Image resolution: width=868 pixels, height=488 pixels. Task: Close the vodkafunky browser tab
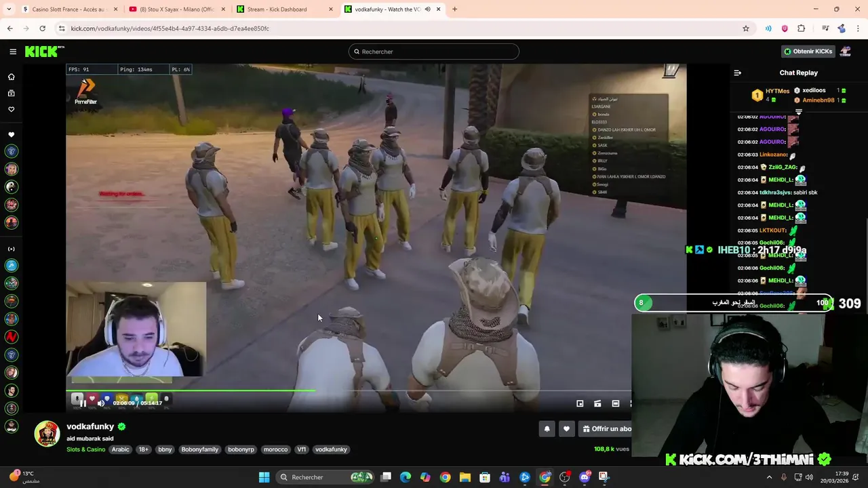click(x=438, y=9)
